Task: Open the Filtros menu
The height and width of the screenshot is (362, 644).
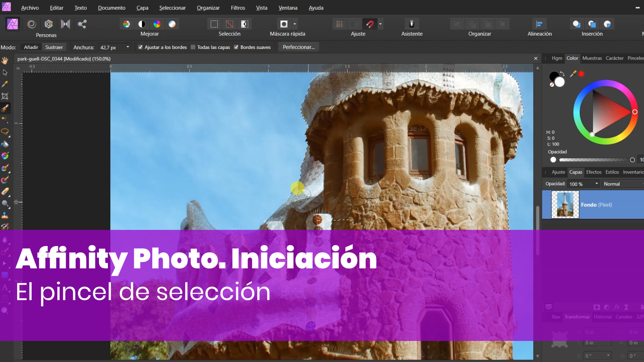Action: tap(238, 8)
